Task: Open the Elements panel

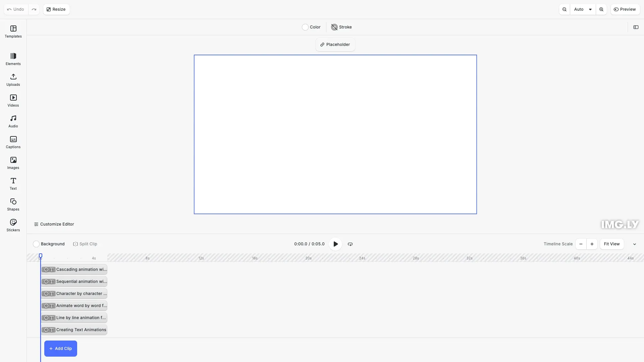Action: (x=13, y=59)
